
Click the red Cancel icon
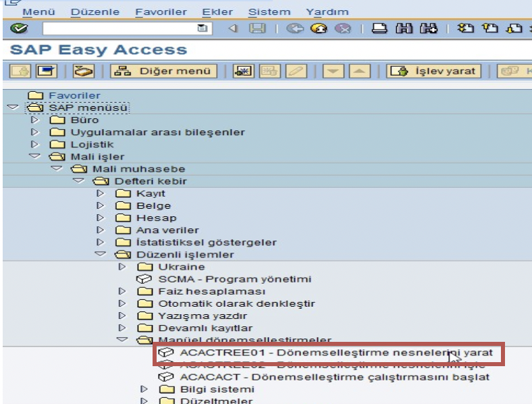pos(343,28)
